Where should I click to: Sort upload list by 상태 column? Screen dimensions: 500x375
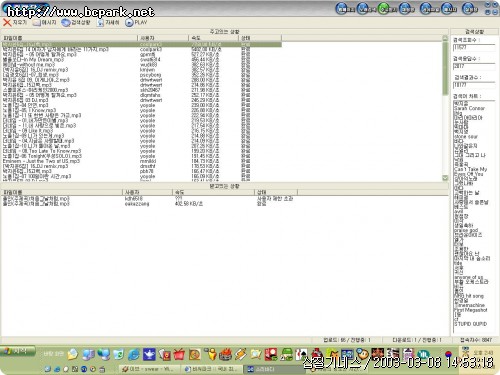point(260,38)
